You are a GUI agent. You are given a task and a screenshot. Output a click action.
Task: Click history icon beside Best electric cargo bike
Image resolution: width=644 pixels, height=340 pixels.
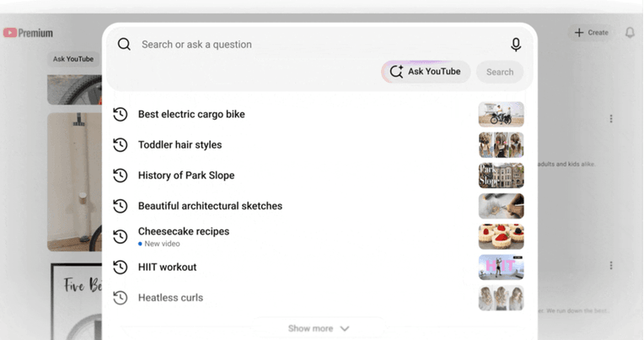pyautogui.click(x=121, y=114)
